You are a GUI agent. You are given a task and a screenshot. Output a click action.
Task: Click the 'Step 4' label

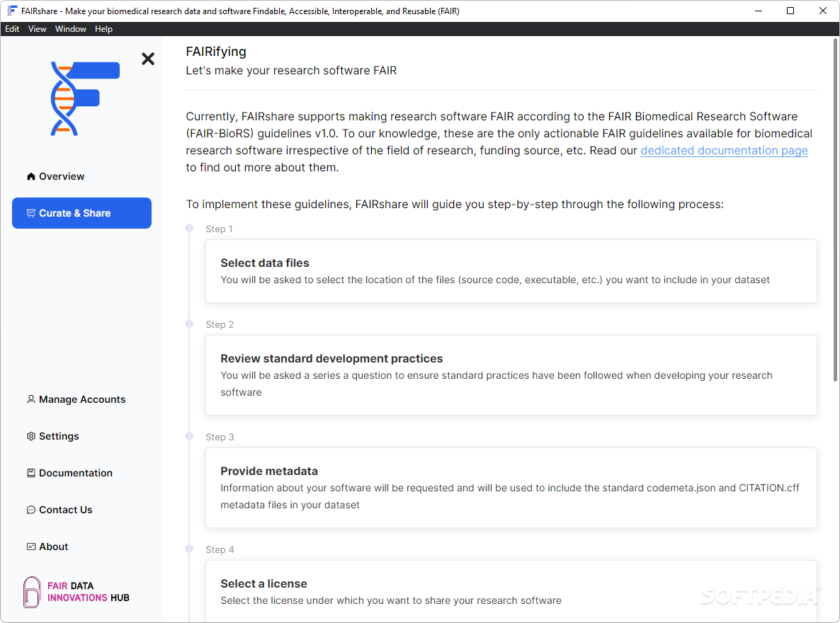click(x=220, y=549)
